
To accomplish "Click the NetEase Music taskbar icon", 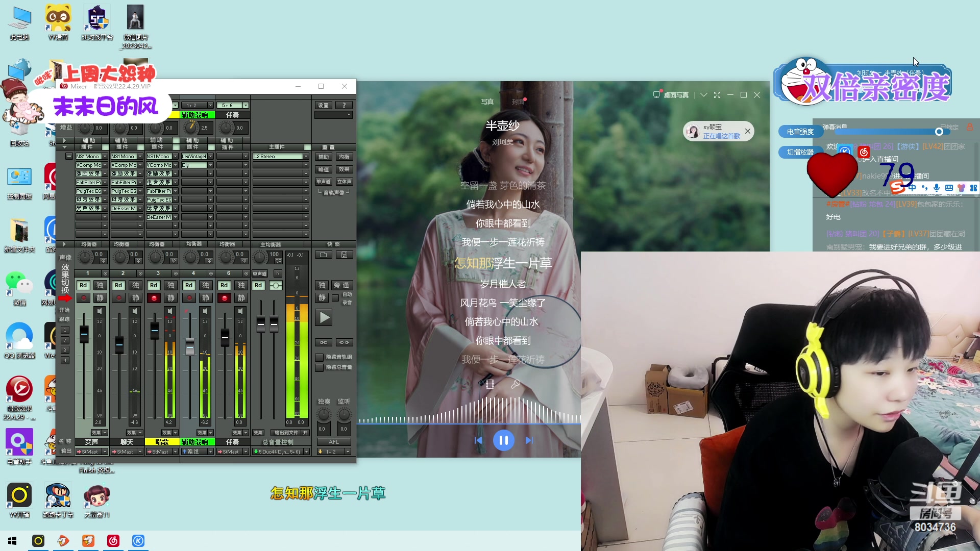I will click(113, 541).
